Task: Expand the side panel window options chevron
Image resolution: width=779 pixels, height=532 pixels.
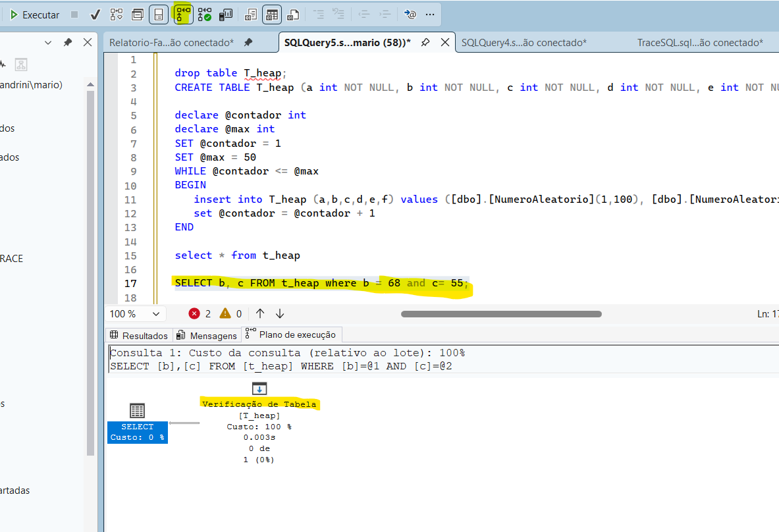Action: (x=47, y=42)
